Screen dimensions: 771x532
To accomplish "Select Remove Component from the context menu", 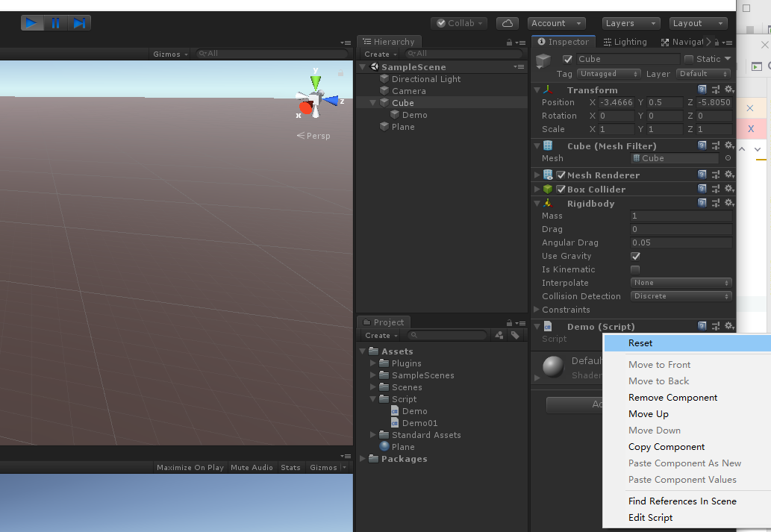I will click(672, 397).
